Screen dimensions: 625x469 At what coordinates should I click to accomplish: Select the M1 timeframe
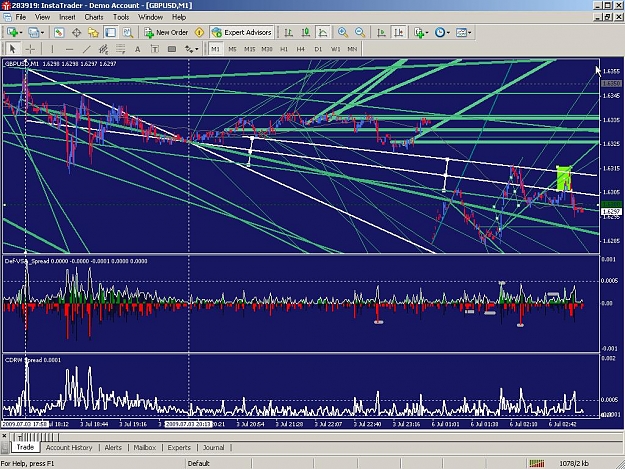pyautogui.click(x=215, y=49)
